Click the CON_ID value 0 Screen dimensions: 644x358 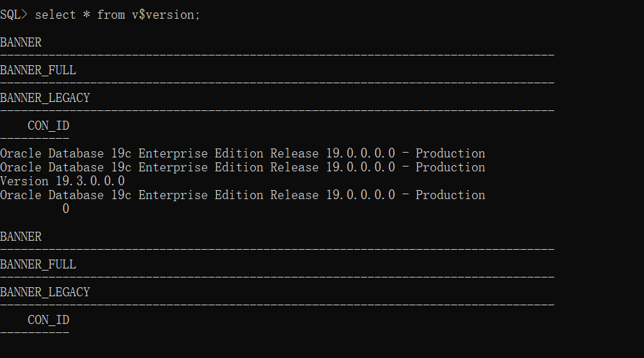coord(66,209)
